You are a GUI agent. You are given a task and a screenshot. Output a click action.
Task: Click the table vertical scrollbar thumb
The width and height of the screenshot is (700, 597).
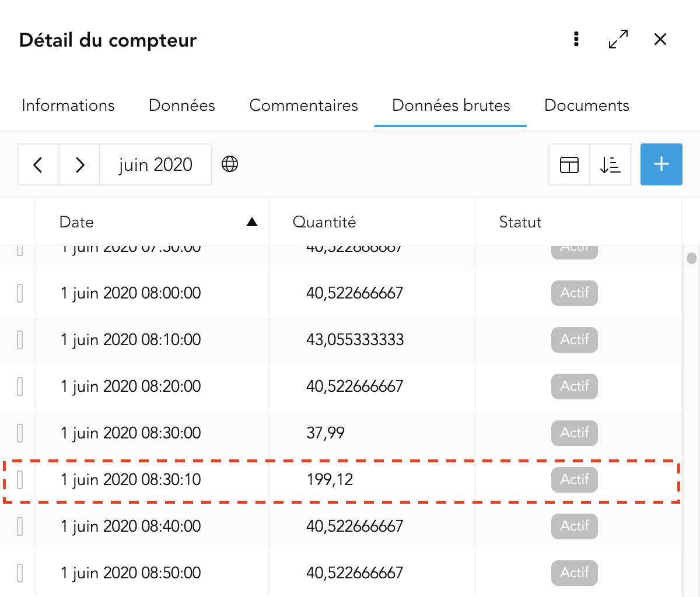(692, 258)
